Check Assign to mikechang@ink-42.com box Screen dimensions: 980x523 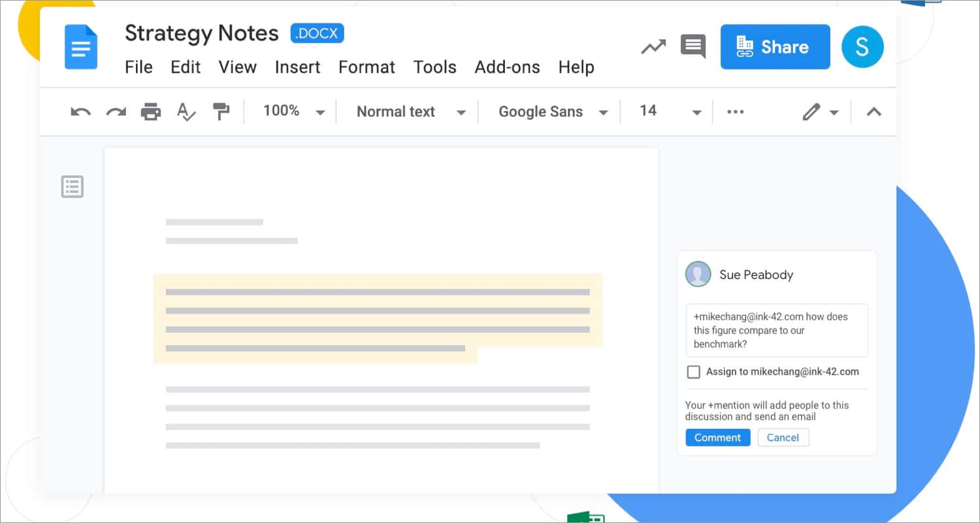point(694,372)
